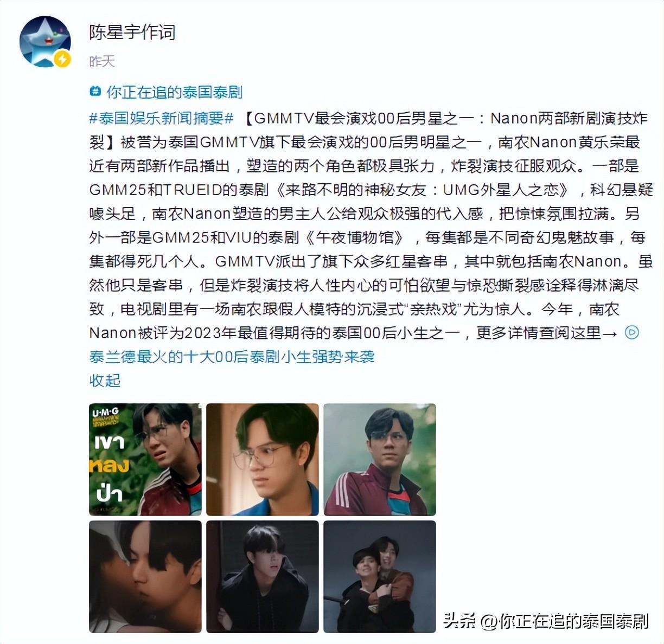Open the black hoodie dark room thumbnail
Screen dimensions: 664x644
point(263,576)
